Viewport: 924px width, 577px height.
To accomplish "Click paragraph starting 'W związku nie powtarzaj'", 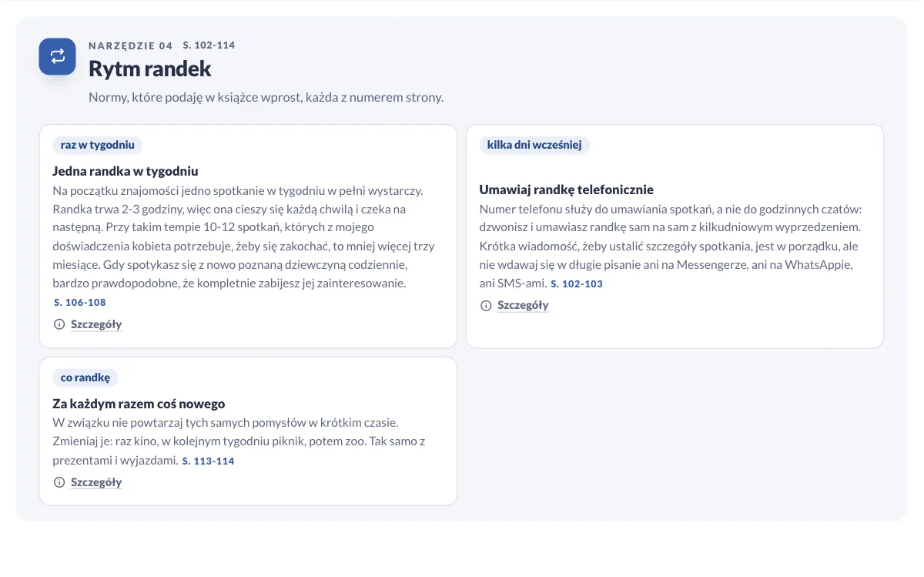I will click(x=239, y=441).
